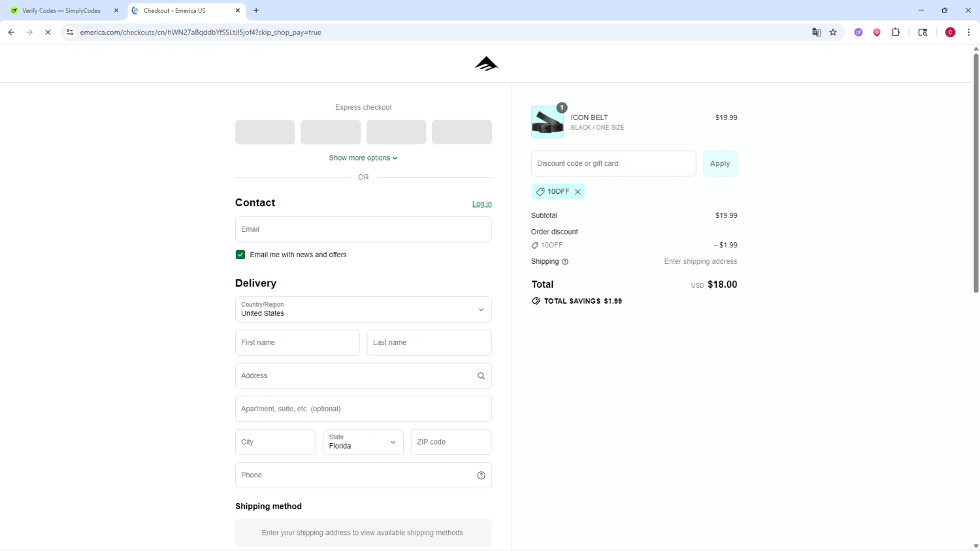Click the browser address bar URL
This screenshot has width=980, height=551.
[201, 32]
